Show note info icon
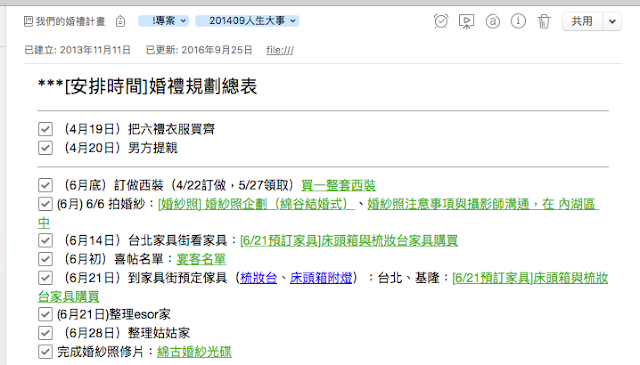This screenshot has width=640, height=365. 518,21
